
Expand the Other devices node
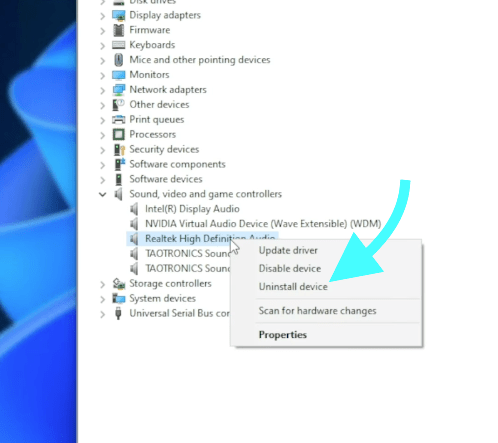coord(103,105)
